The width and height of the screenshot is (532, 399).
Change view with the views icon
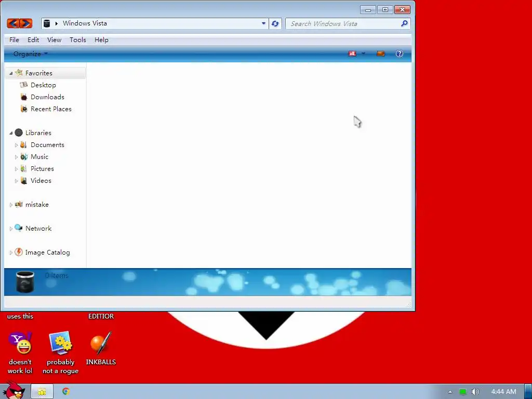(x=353, y=54)
